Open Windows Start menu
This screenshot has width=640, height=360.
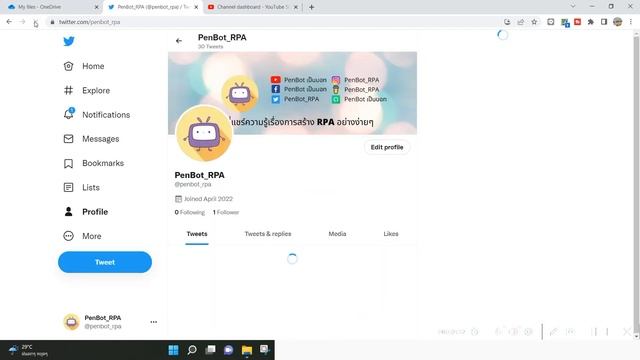(x=173, y=350)
